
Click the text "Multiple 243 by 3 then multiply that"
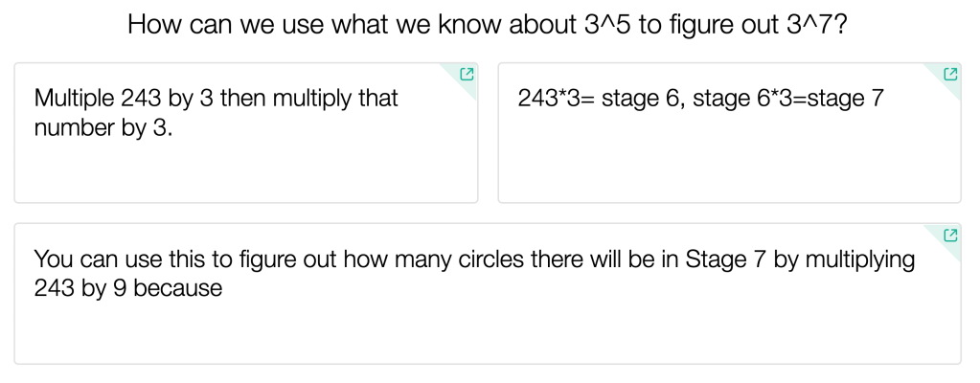pos(216,98)
